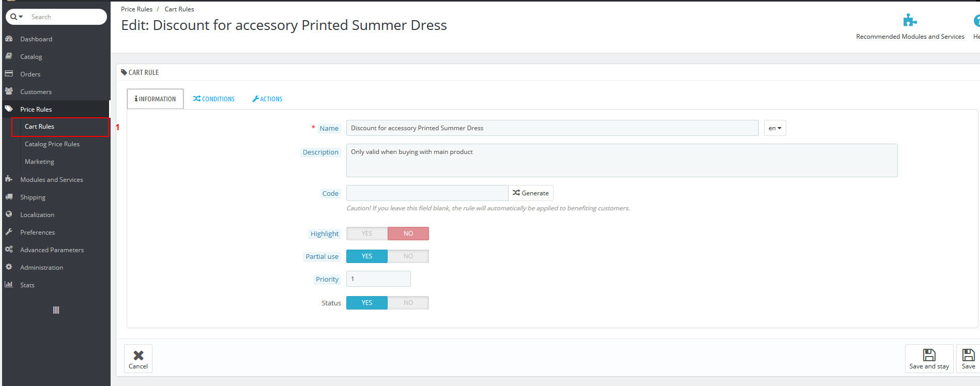The image size is (980, 386).
Task: Click the Save and stay button
Action: 929,359
